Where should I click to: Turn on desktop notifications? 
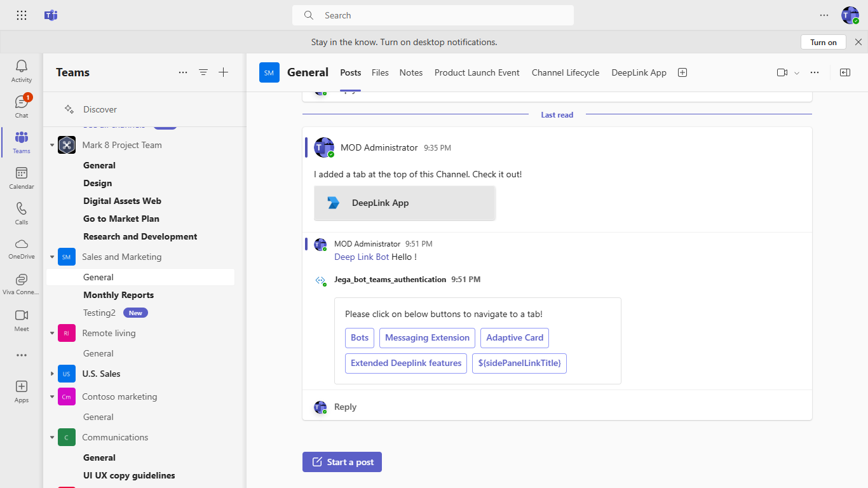824,42
